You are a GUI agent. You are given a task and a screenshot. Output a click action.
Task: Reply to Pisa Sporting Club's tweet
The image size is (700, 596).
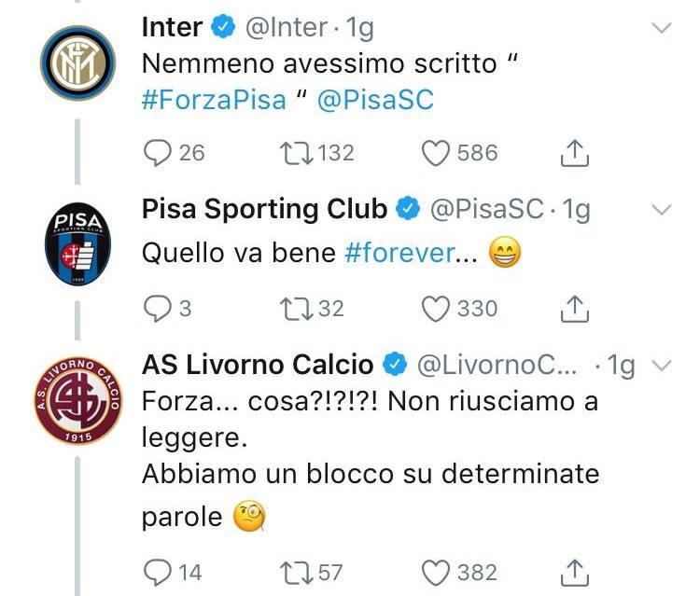(x=158, y=309)
